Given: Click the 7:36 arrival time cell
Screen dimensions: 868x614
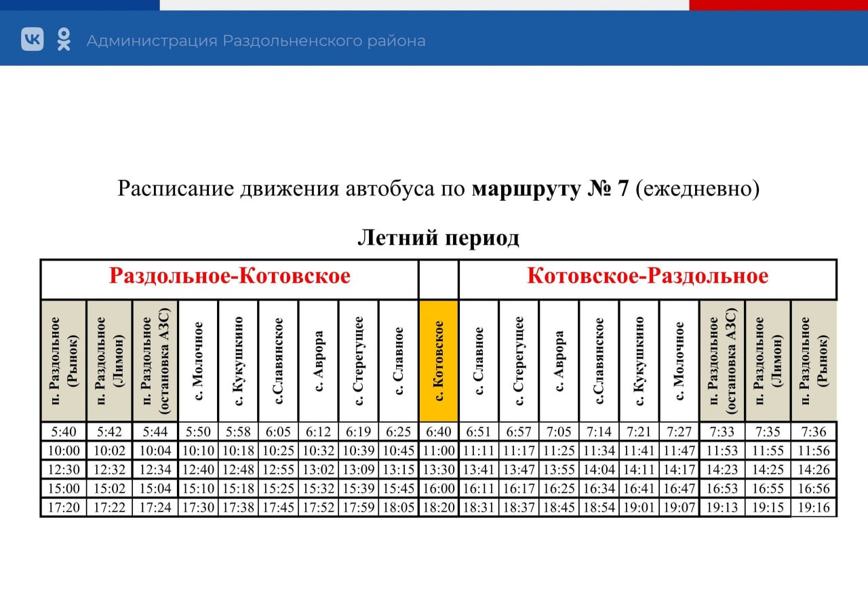Looking at the screenshot, I should pyautogui.click(x=814, y=431).
